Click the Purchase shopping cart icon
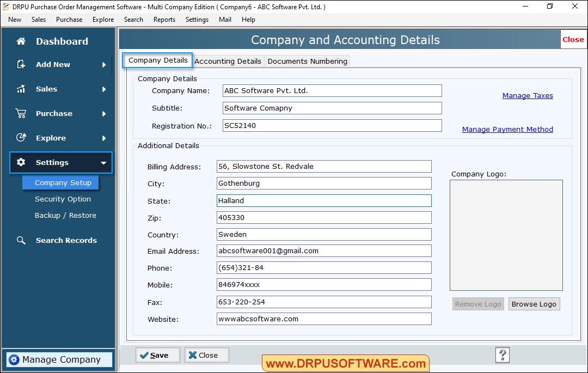Image resolution: width=588 pixels, height=373 pixels. point(21,113)
